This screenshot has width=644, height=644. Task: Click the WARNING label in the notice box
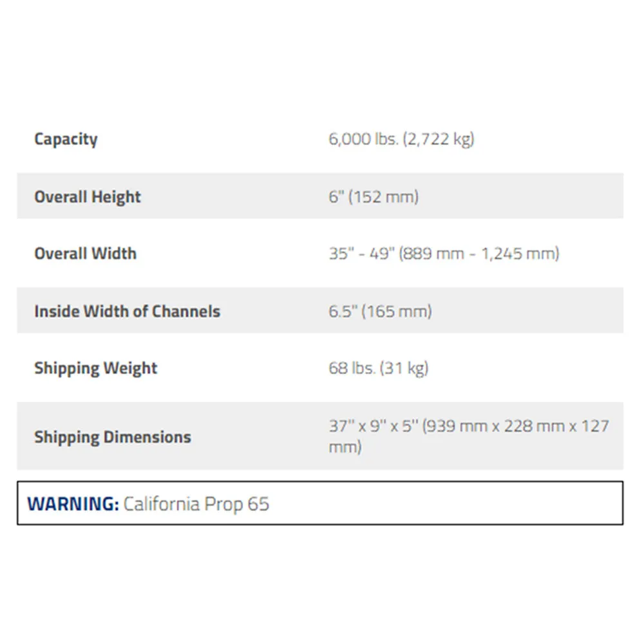tap(73, 504)
